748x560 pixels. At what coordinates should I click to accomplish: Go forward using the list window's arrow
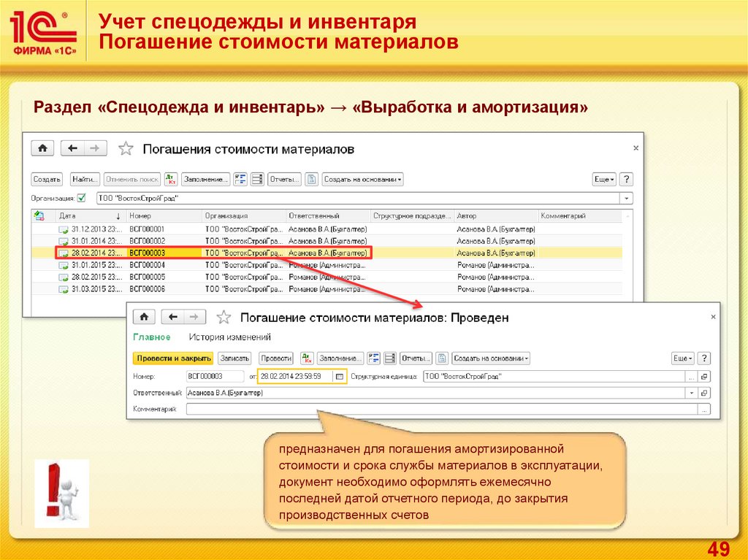tap(95, 148)
